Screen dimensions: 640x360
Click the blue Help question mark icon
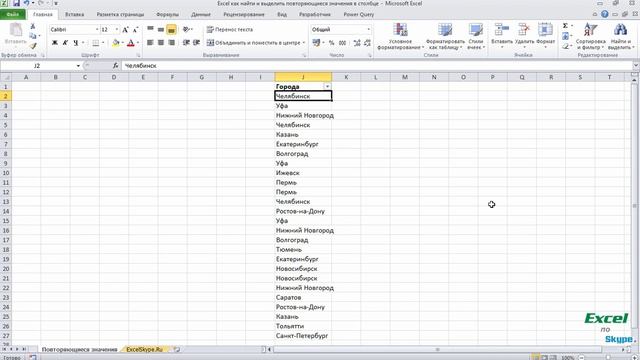(x=604, y=14)
